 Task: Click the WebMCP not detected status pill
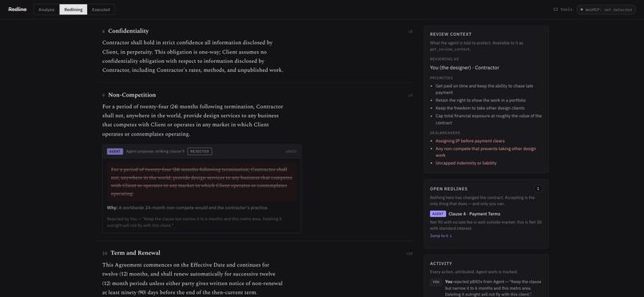point(606,10)
